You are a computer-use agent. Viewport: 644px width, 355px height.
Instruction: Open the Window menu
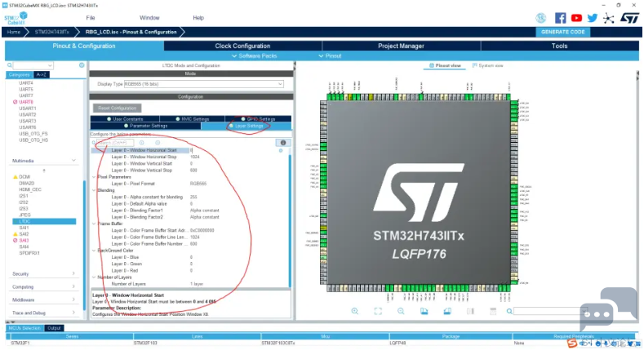pos(149,18)
